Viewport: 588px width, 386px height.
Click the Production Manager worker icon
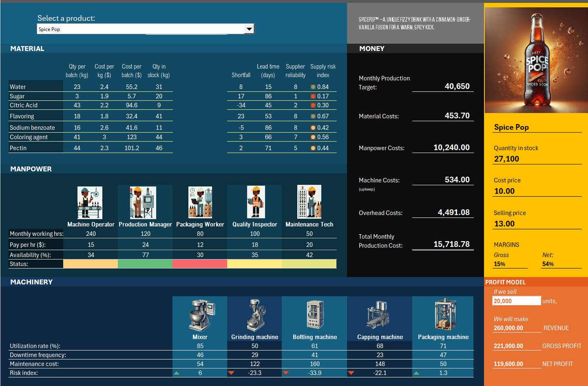(143, 203)
